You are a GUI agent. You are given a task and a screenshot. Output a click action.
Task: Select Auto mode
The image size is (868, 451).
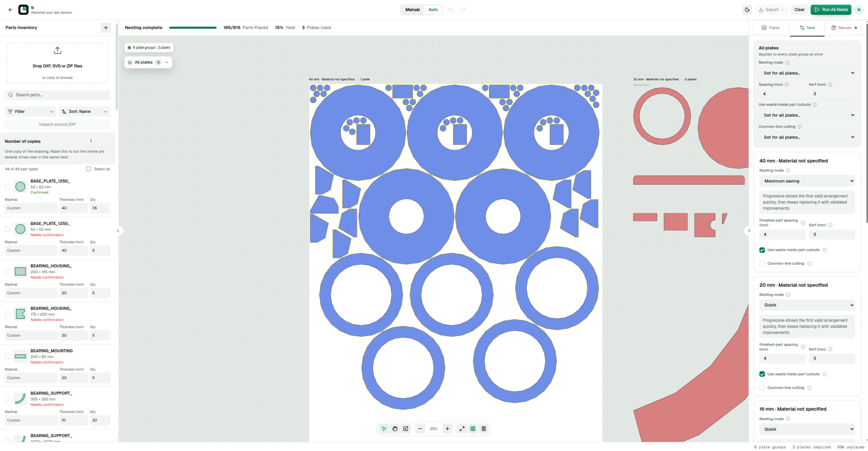(433, 9)
